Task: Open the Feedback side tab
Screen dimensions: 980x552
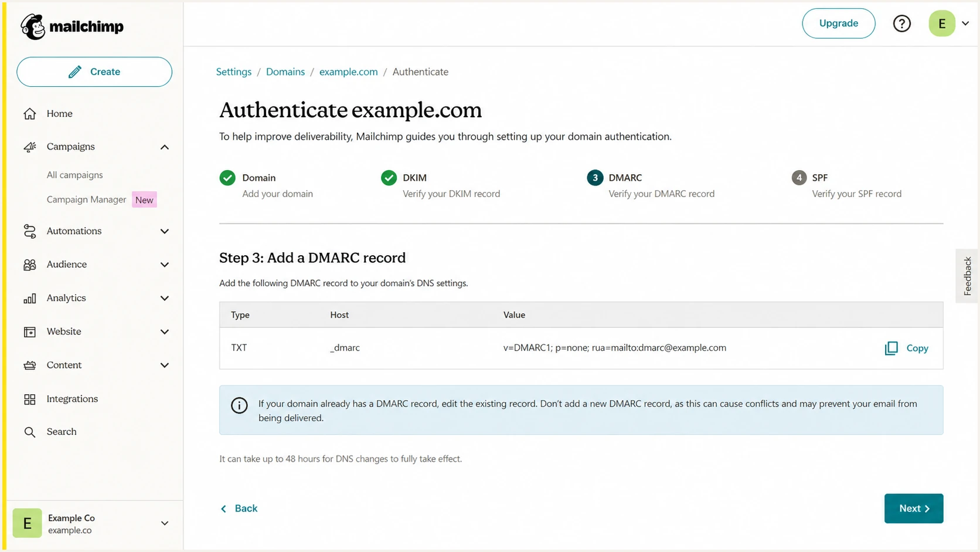Action: [967, 276]
